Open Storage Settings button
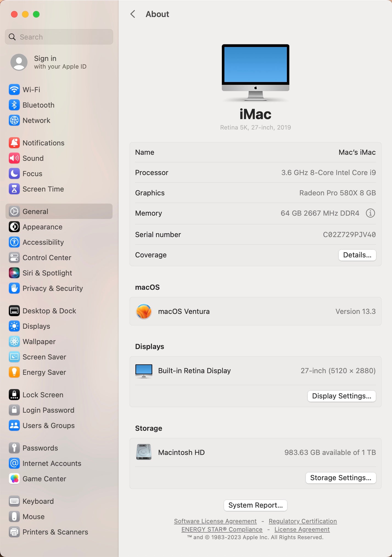The width and height of the screenshot is (392, 557). click(341, 478)
